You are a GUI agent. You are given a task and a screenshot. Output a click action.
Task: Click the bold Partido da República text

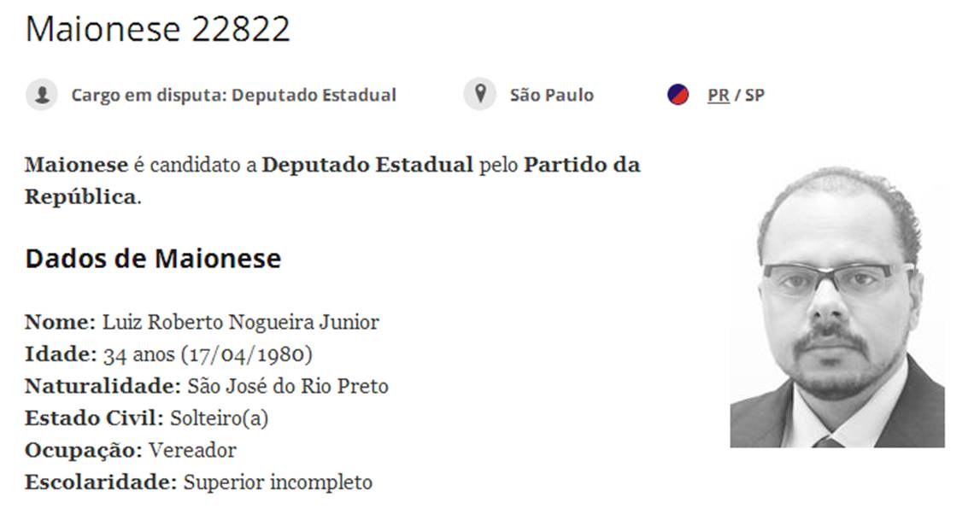[581, 165]
